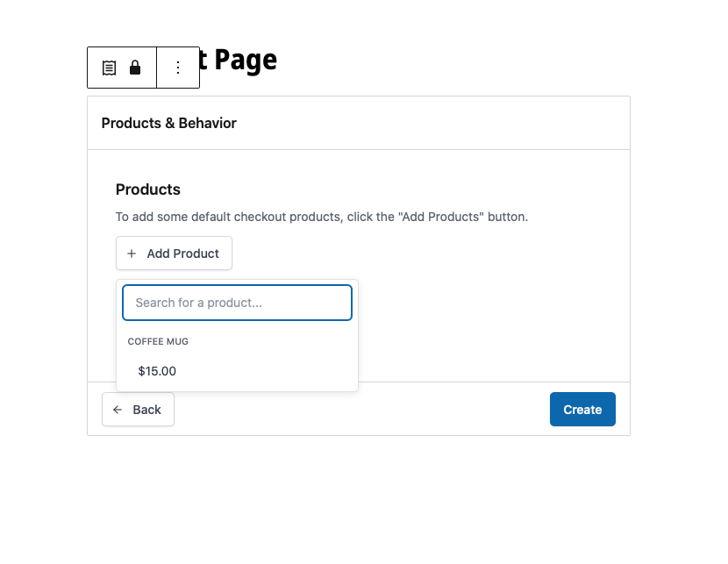Viewport: 728px width, 564px height.
Task: Click the Products section heading
Action: tap(148, 189)
